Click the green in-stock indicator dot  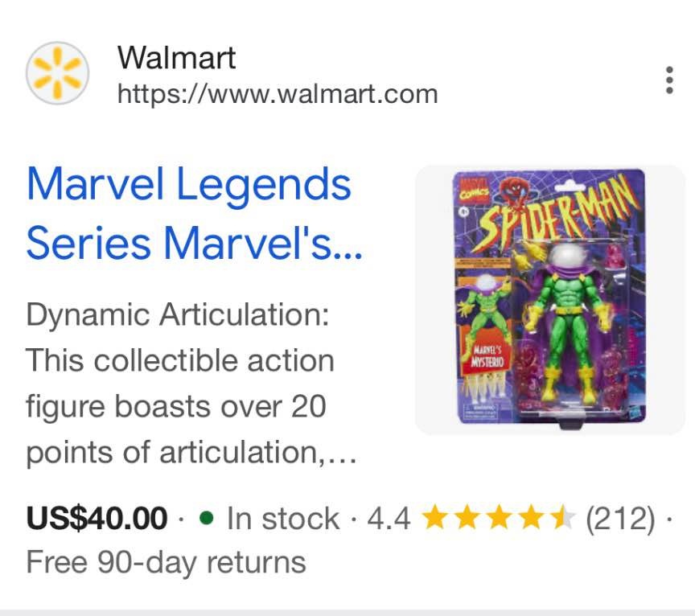(207, 518)
